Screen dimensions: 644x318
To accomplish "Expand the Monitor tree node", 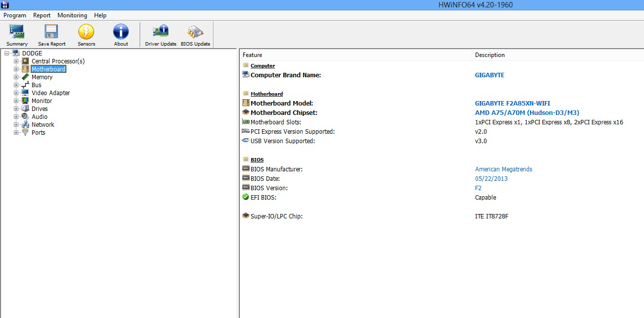I will 16,101.
